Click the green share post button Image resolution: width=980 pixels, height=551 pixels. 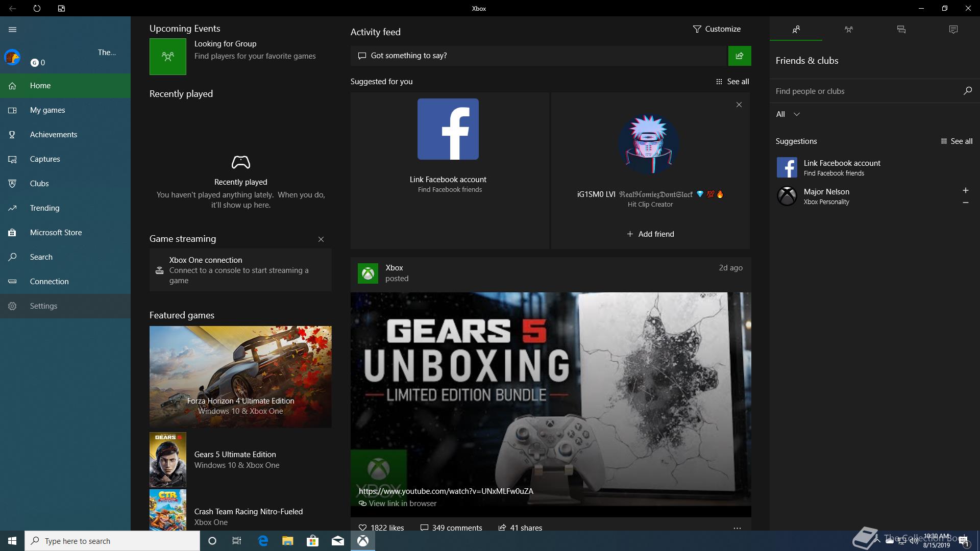pos(740,56)
